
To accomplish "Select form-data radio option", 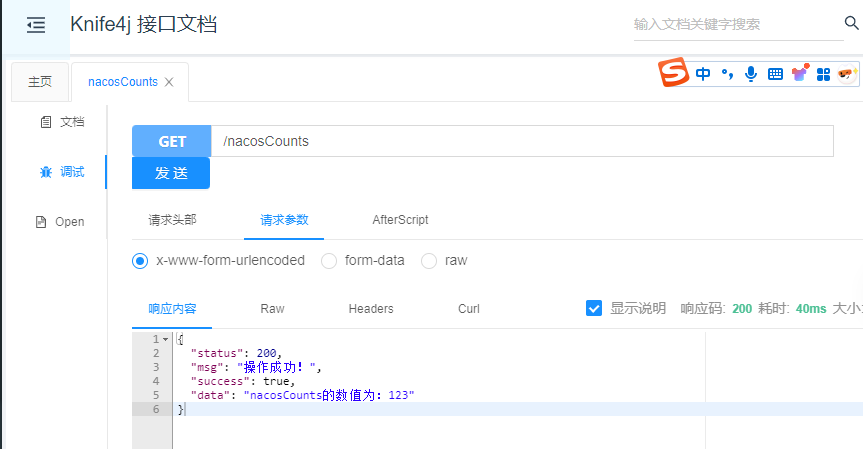I will click(329, 261).
